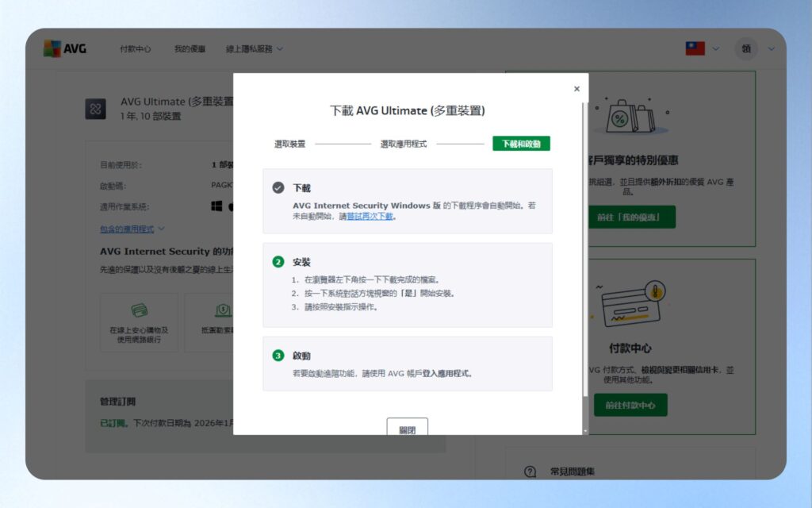
Task: Open the 常見問題集 section
Action: 573,471
